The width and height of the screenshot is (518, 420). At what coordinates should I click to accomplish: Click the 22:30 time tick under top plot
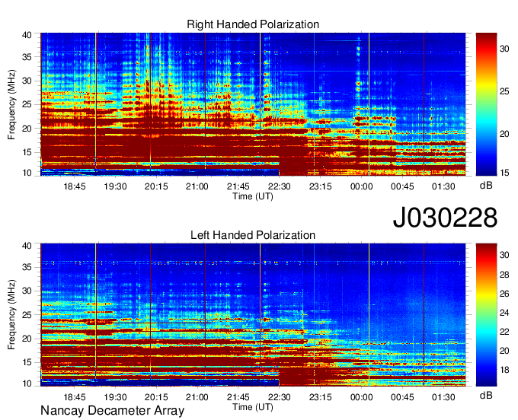[x=279, y=186]
